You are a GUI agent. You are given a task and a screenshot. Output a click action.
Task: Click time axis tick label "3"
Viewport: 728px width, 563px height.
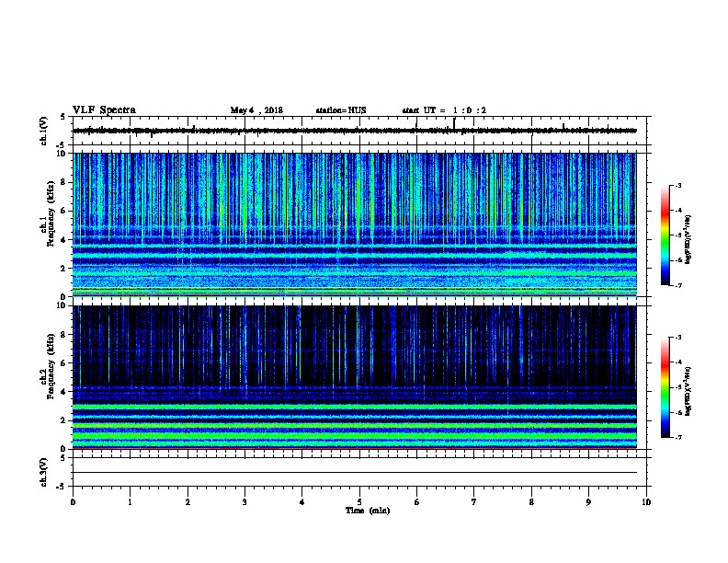point(245,502)
